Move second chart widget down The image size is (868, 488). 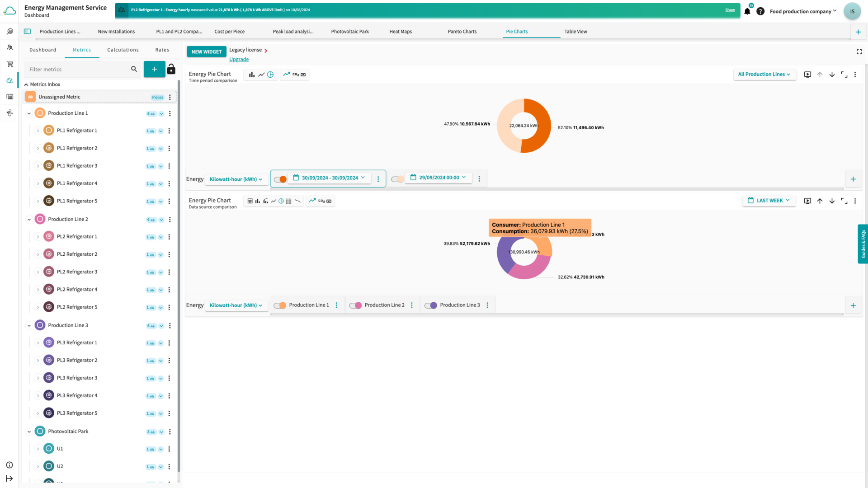coord(832,201)
